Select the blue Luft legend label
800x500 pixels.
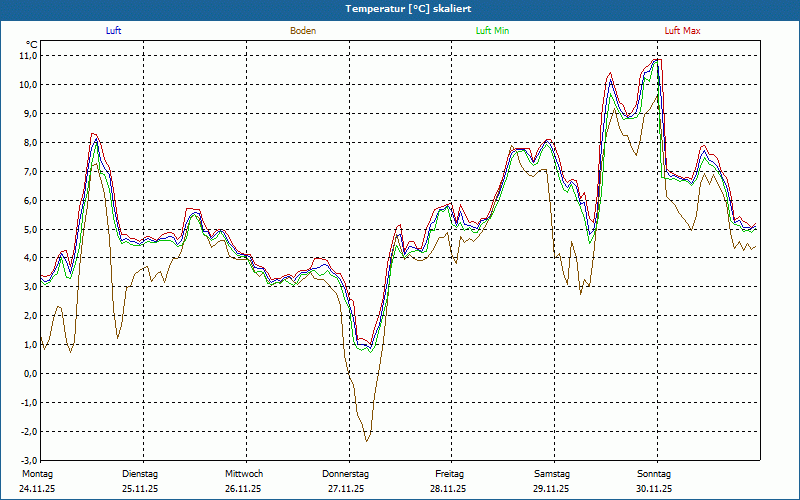click(x=113, y=31)
